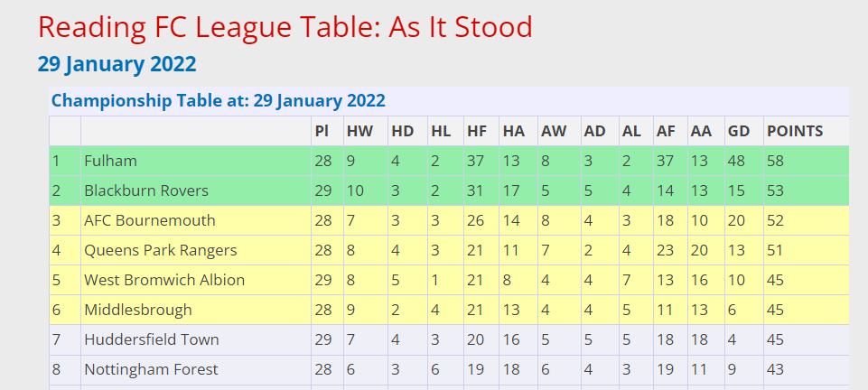Click the 29 January 2022 date heading
Viewport: 868px width, 390px height.
(x=117, y=65)
